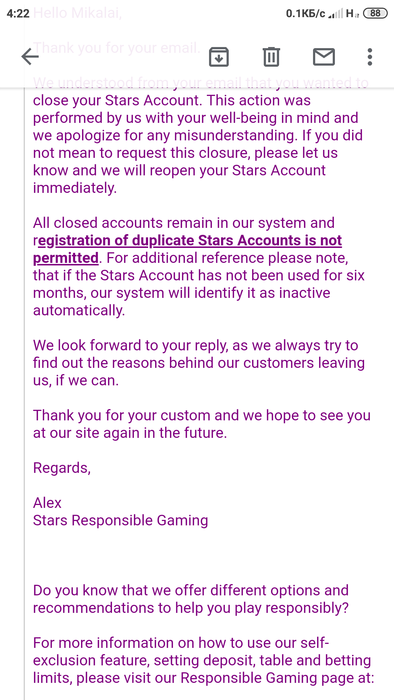The width and height of the screenshot is (394, 700).
Task: Archive this email with the archive icon
Action: click(219, 57)
